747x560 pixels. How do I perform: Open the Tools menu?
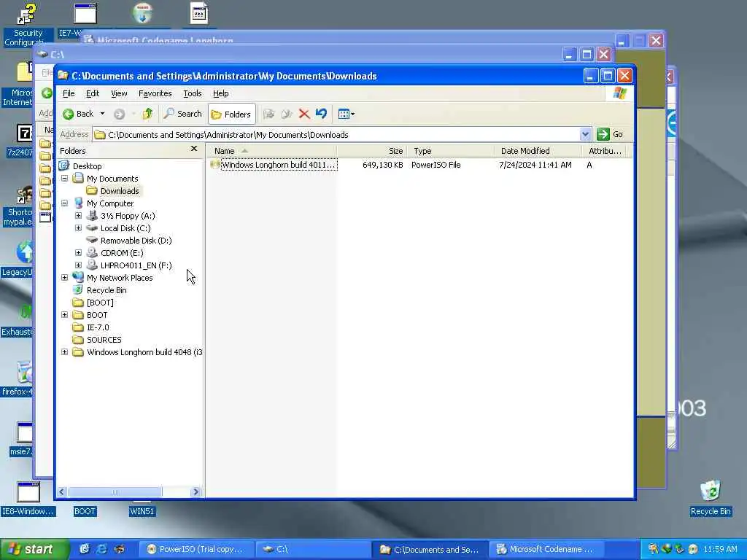[193, 93]
